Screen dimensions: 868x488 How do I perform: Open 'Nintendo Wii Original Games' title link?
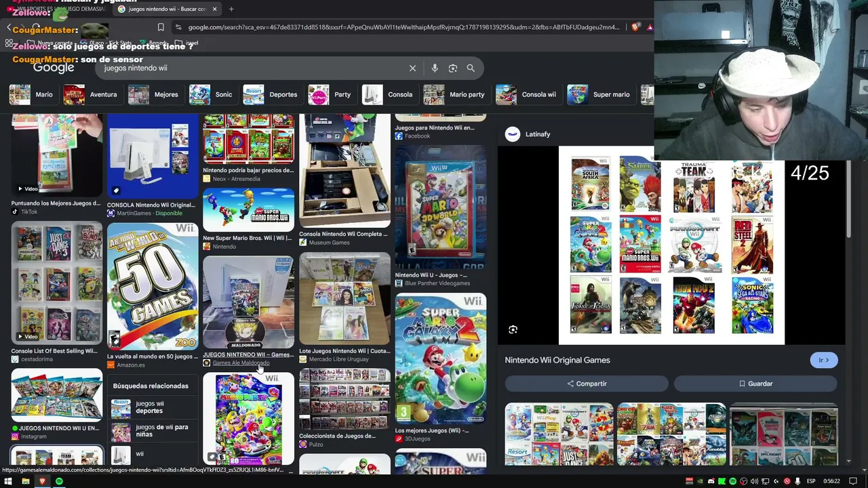coord(557,360)
